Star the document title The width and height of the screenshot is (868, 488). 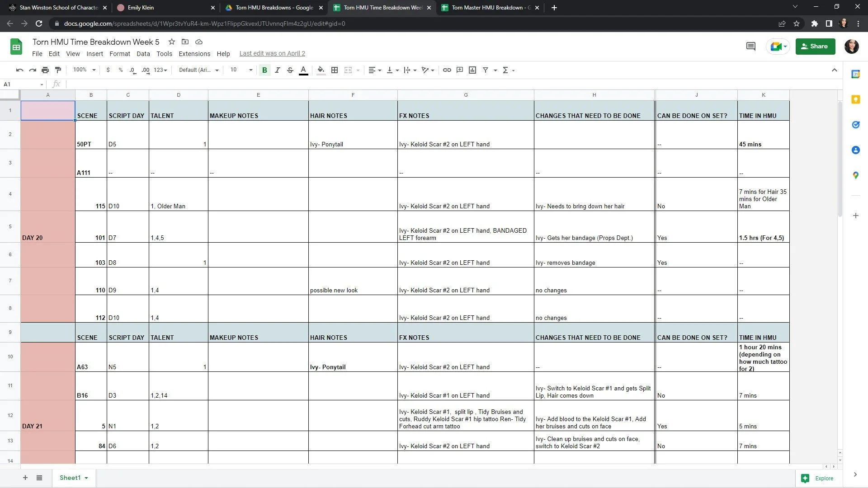point(172,42)
